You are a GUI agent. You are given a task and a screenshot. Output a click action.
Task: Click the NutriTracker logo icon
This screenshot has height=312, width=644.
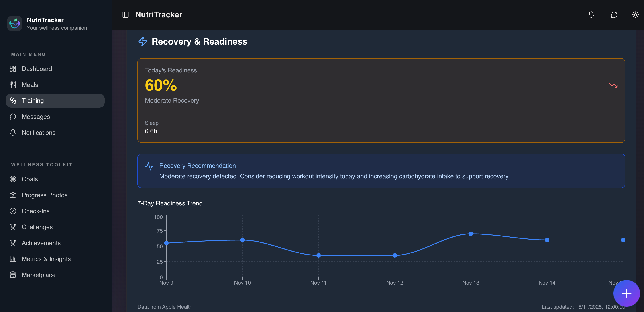[14, 24]
